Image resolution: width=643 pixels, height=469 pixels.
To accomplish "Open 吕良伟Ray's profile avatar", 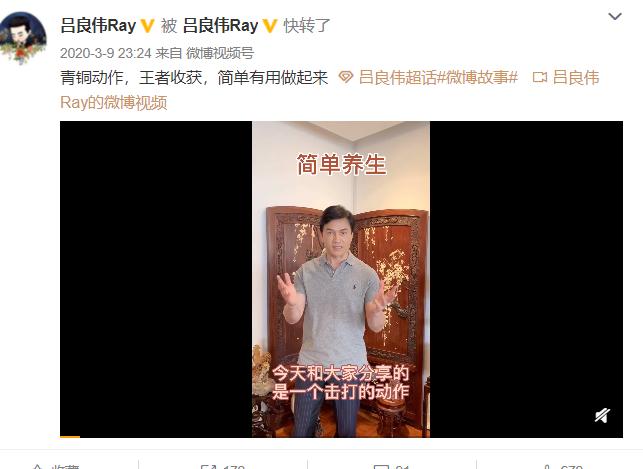I will pyautogui.click(x=23, y=38).
